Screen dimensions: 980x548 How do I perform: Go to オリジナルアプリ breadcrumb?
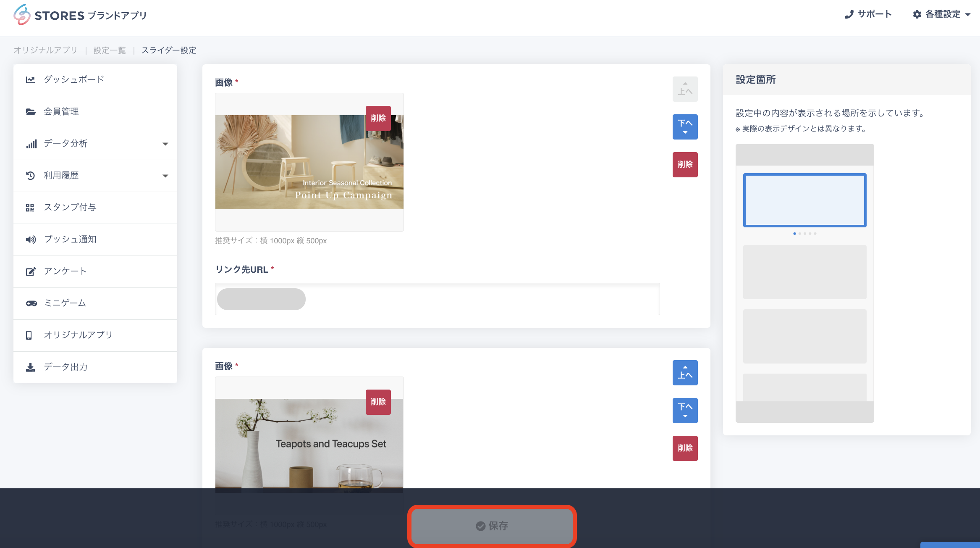[x=45, y=50]
